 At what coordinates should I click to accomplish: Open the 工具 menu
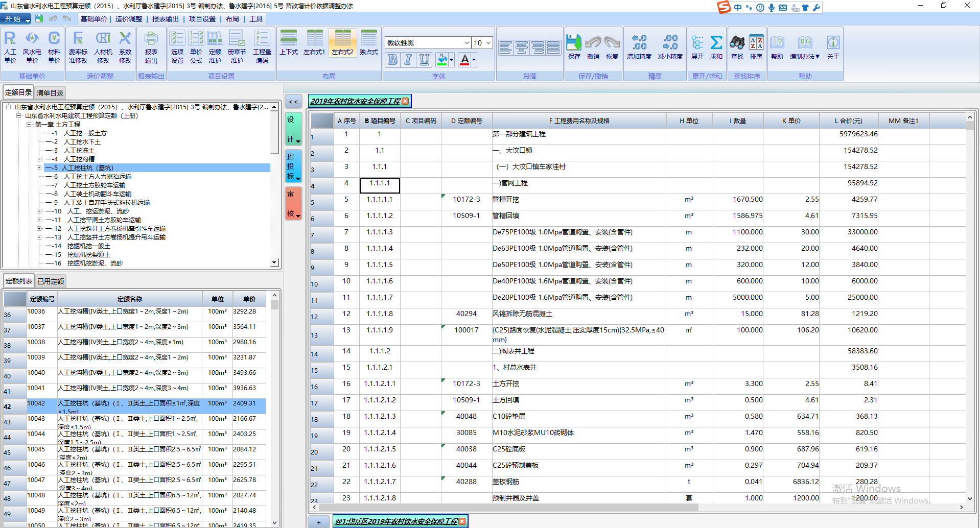tap(256, 19)
